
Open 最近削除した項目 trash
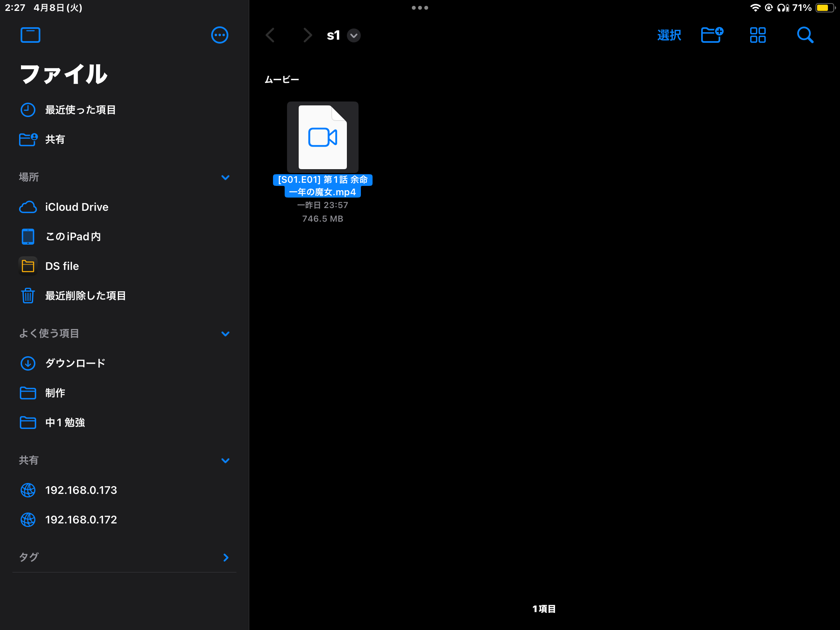point(85,296)
